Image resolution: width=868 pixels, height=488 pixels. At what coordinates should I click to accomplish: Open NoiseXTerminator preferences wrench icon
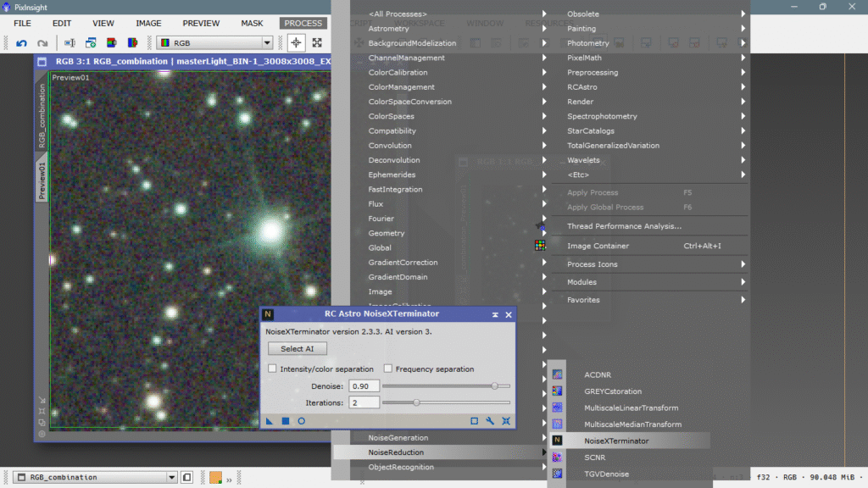coord(490,421)
